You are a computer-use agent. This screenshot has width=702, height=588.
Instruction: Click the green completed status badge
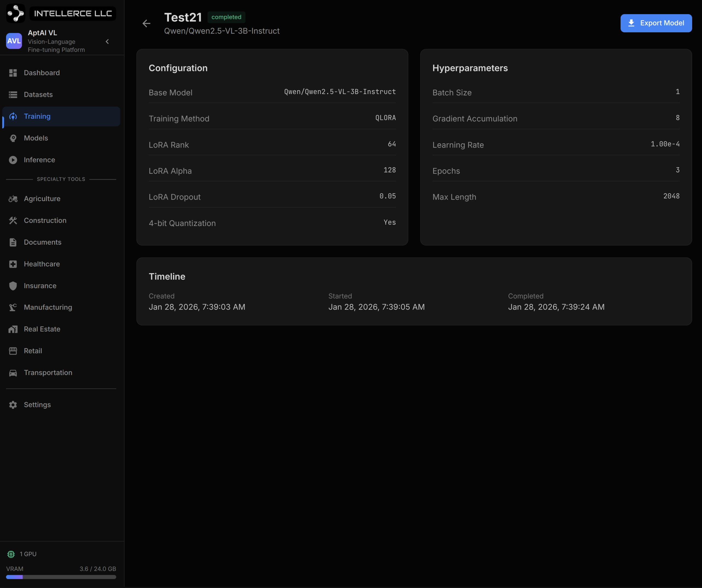tap(226, 17)
